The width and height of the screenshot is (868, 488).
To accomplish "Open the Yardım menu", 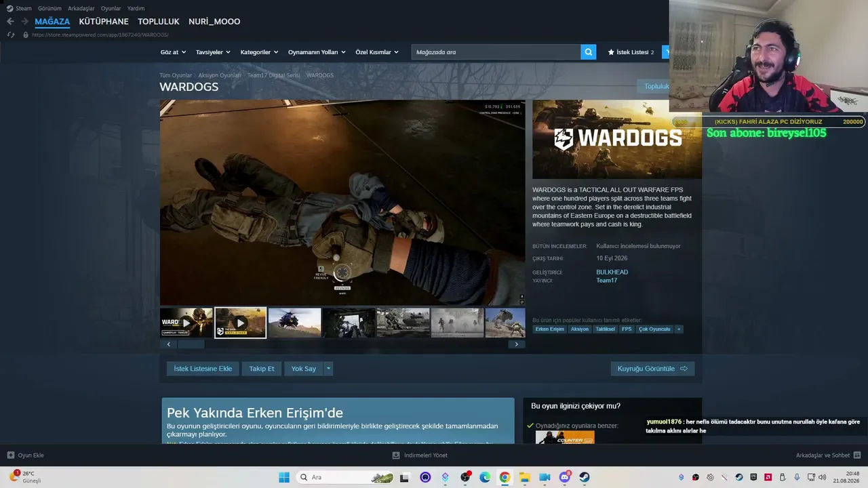I will coord(136,8).
